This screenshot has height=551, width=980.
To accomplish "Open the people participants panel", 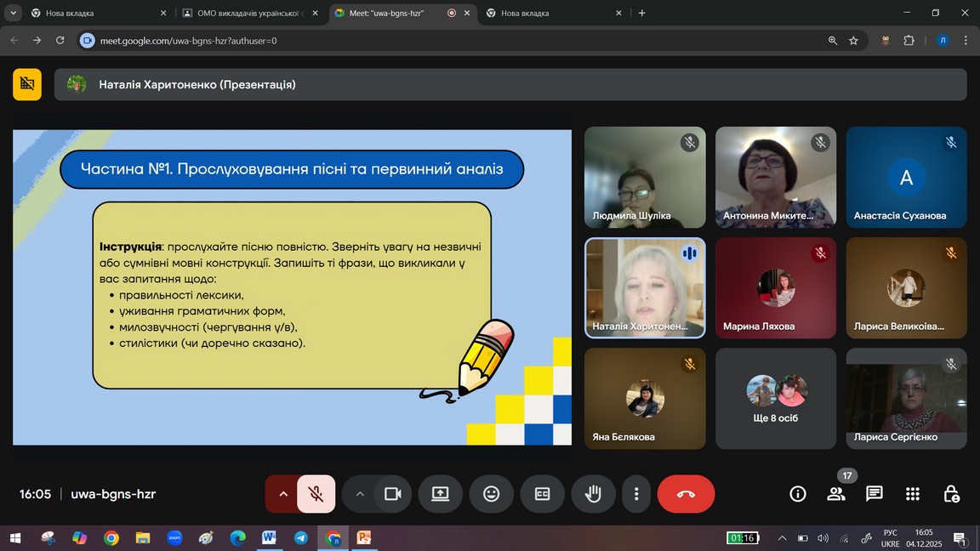I will tap(836, 494).
